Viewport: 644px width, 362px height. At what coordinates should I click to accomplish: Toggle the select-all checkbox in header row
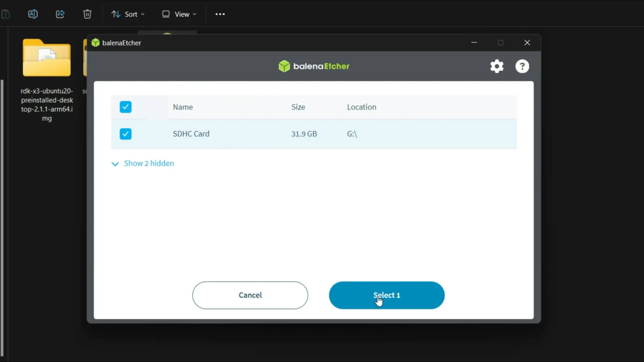[125, 107]
